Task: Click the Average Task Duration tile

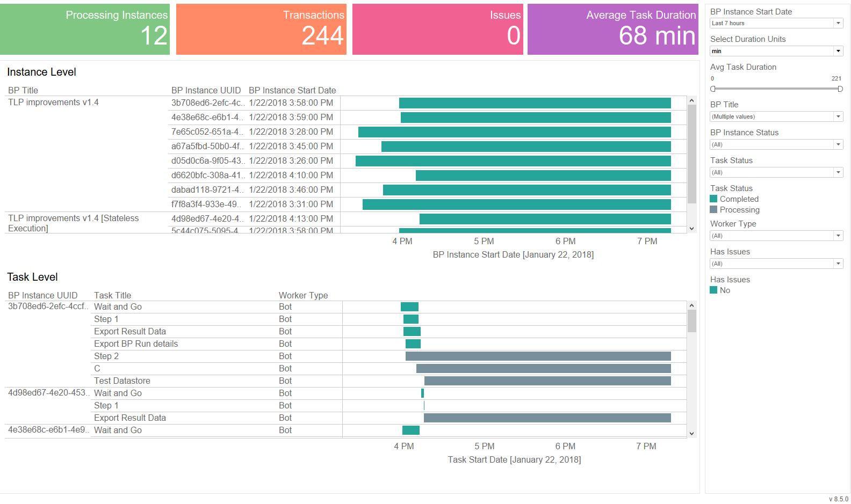Action: (x=613, y=29)
